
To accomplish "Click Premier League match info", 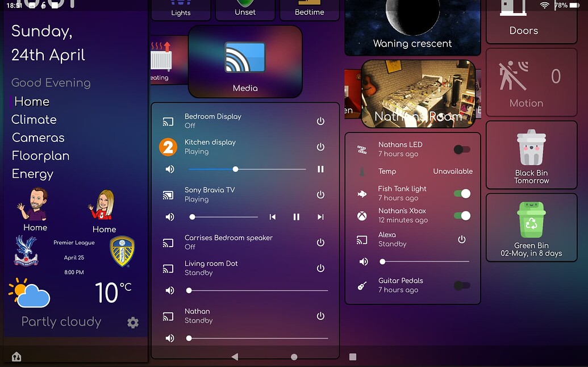I will point(74,257).
